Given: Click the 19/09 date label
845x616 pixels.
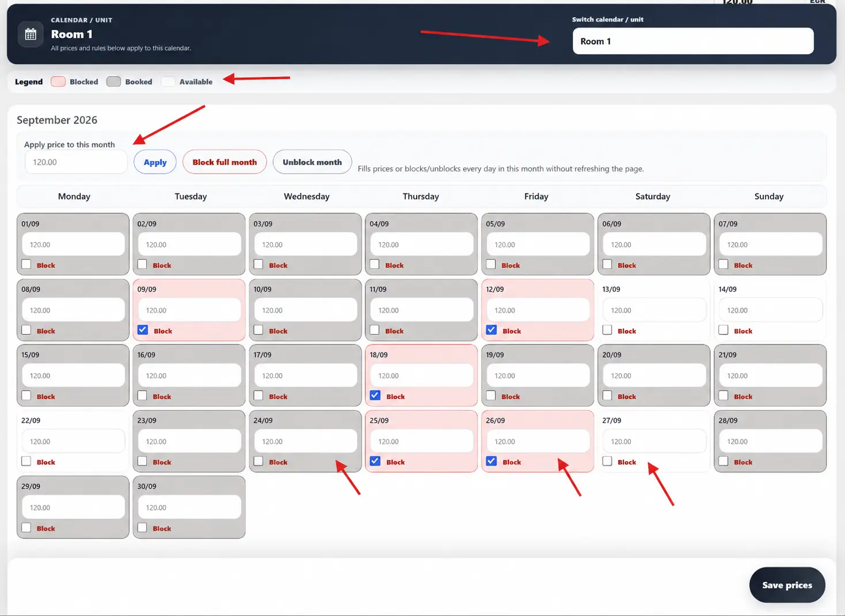Looking at the screenshot, I should (x=495, y=355).
